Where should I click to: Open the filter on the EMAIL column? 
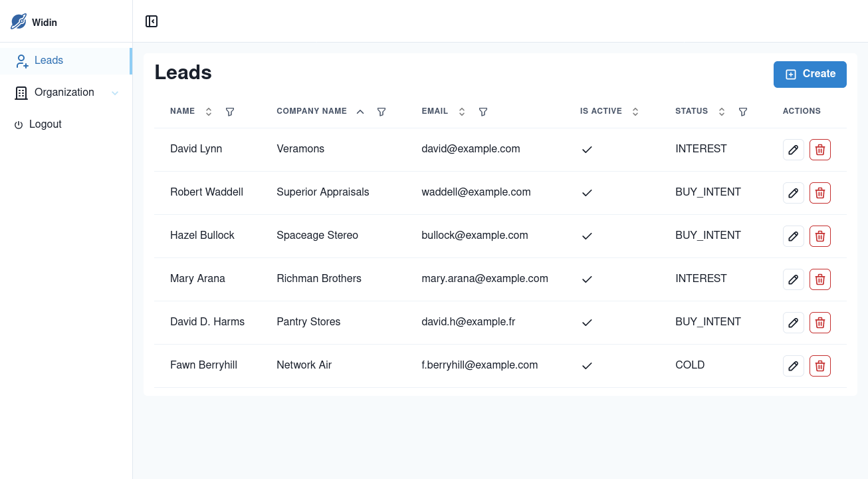pos(483,112)
